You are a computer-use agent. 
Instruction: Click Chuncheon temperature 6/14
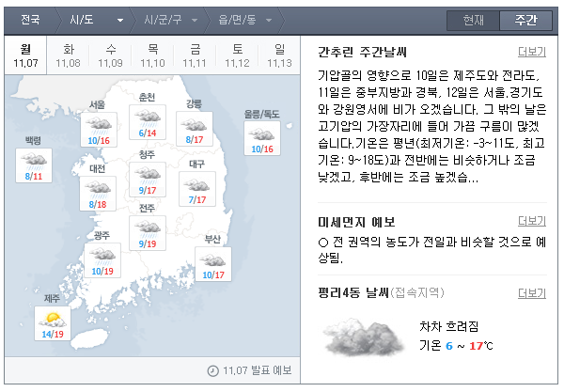coord(148,133)
